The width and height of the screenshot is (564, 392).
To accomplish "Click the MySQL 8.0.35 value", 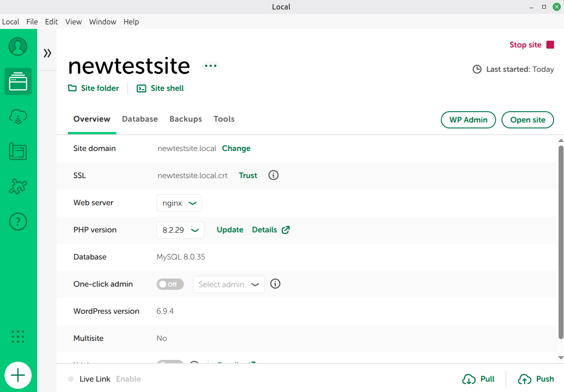I will pos(181,257).
